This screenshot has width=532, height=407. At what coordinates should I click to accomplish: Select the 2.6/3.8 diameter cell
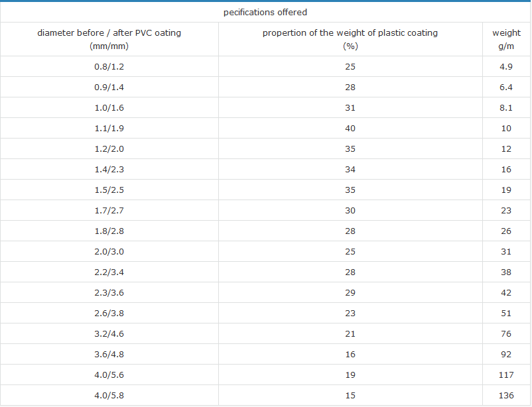109,313
